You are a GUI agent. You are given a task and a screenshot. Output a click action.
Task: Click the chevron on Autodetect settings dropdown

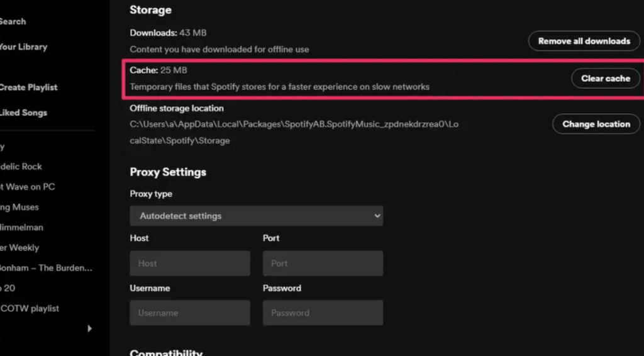377,216
